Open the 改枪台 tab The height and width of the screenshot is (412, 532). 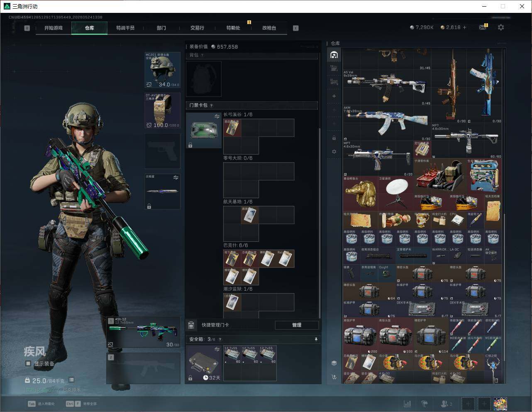(x=269, y=28)
